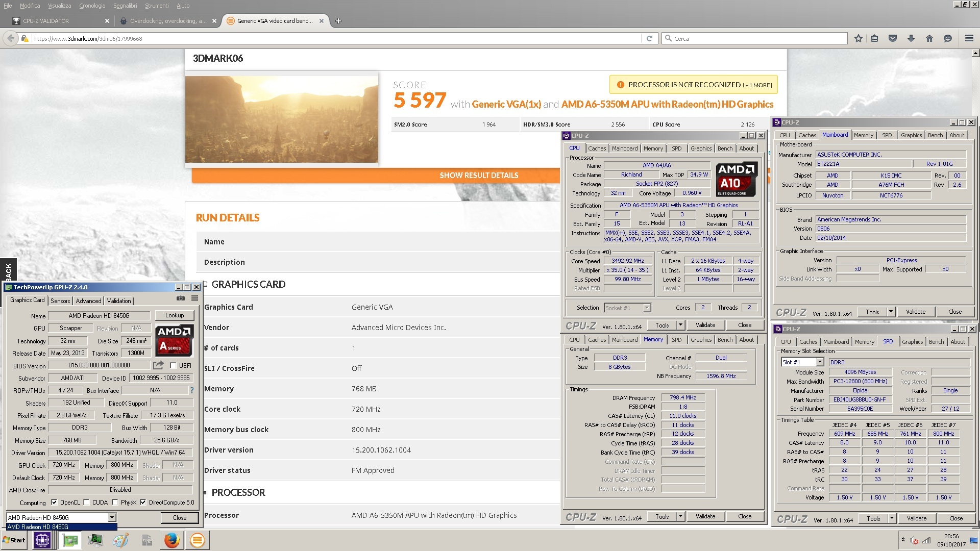Export the GPU BIOS with share arrow icon
This screenshot has height=551, width=980.
tap(159, 365)
